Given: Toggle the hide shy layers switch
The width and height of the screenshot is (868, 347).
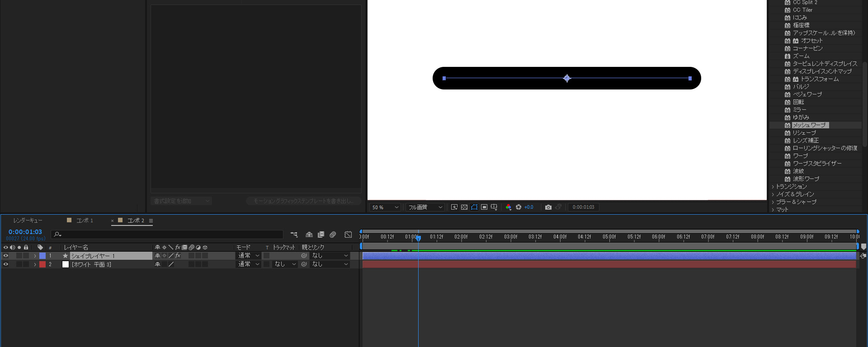Looking at the screenshot, I should (x=309, y=234).
